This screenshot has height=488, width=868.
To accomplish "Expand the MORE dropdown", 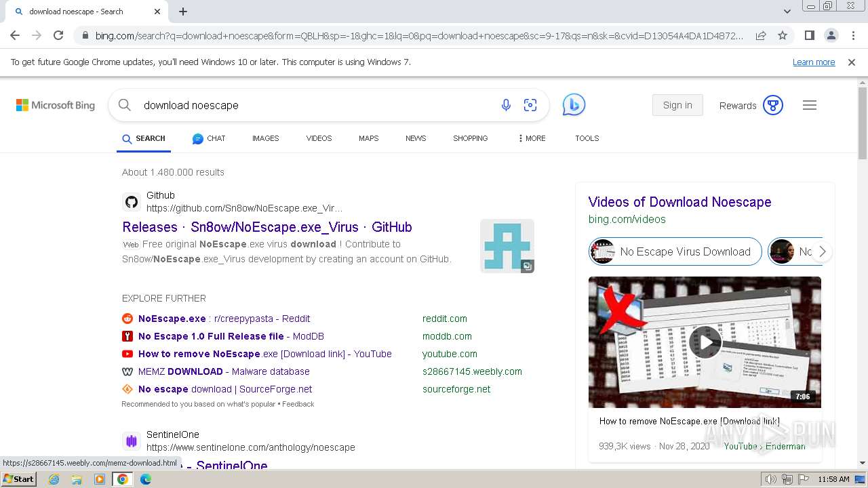I will (532, 138).
